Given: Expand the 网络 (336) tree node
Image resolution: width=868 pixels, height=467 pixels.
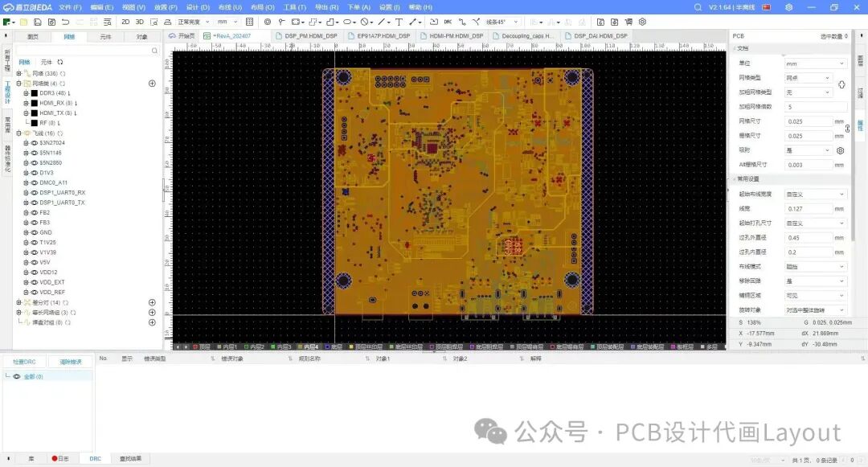Looking at the screenshot, I should click(x=18, y=74).
